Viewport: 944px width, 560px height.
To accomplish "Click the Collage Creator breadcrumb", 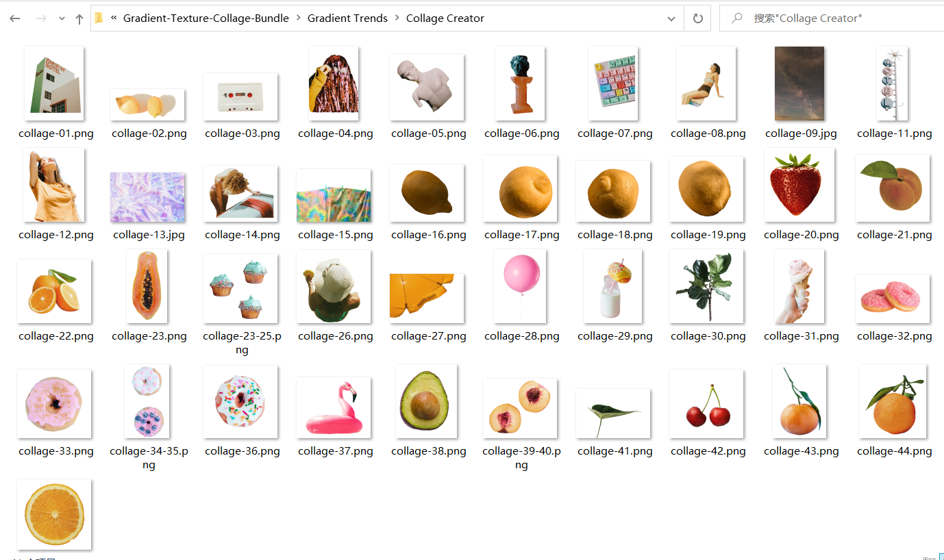I will coord(445,18).
